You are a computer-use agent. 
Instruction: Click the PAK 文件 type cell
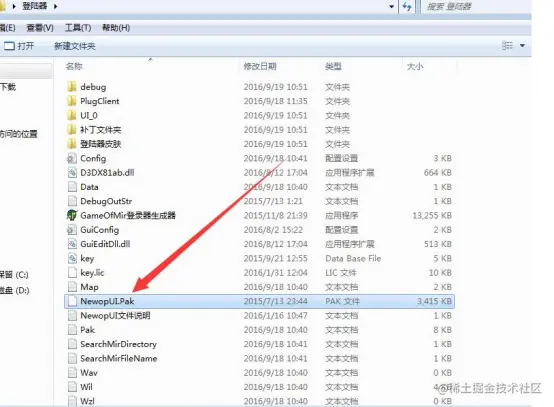point(342,301)
